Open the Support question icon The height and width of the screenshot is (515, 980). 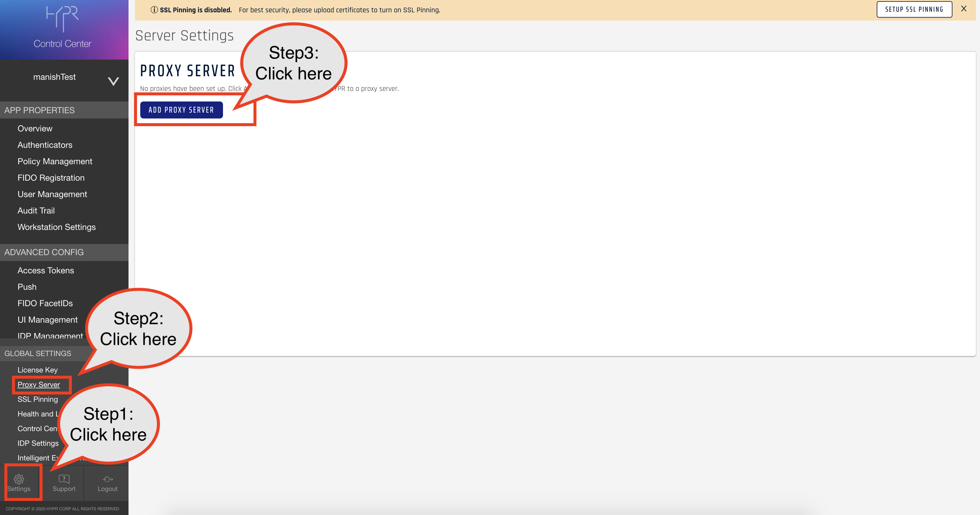pyautogui.click(x=64, y=479)
